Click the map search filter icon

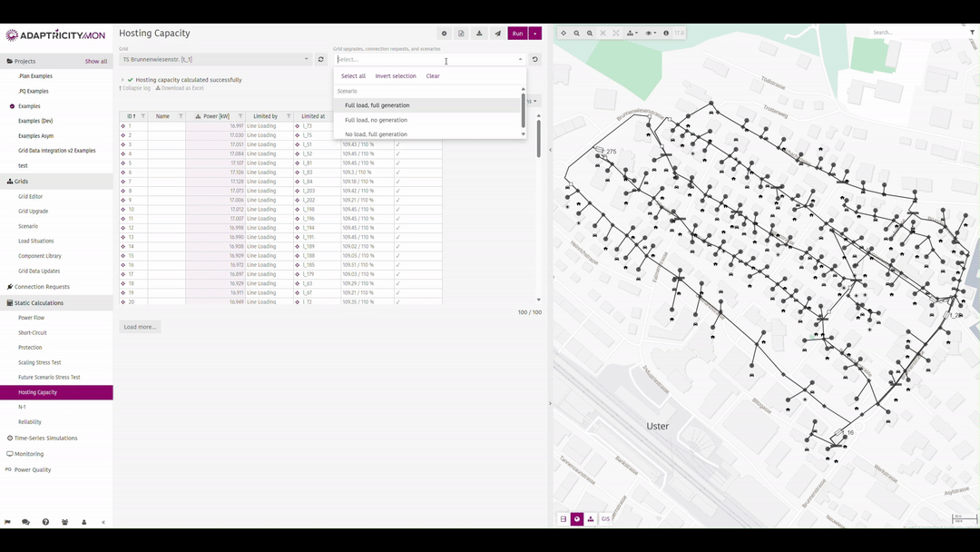[972, 33]
